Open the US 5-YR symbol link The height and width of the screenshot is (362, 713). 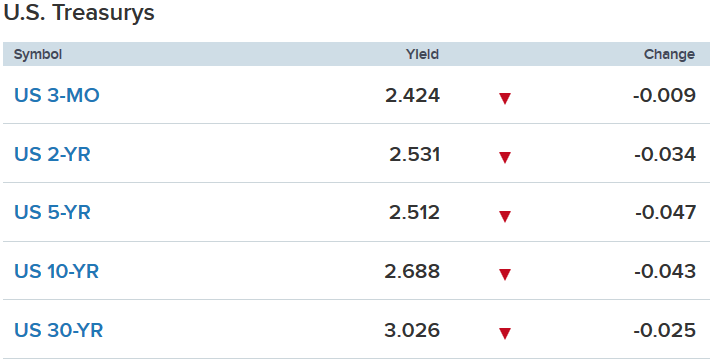(x=52, y=213)
